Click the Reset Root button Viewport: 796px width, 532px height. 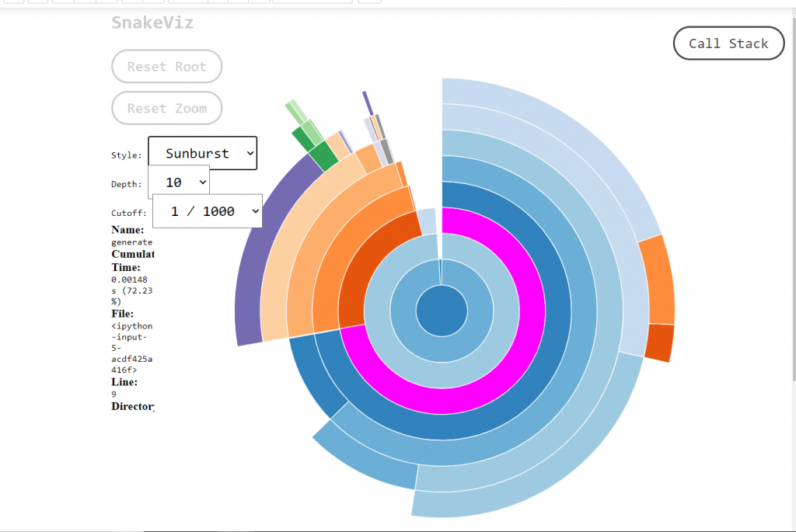click(166, 66)
